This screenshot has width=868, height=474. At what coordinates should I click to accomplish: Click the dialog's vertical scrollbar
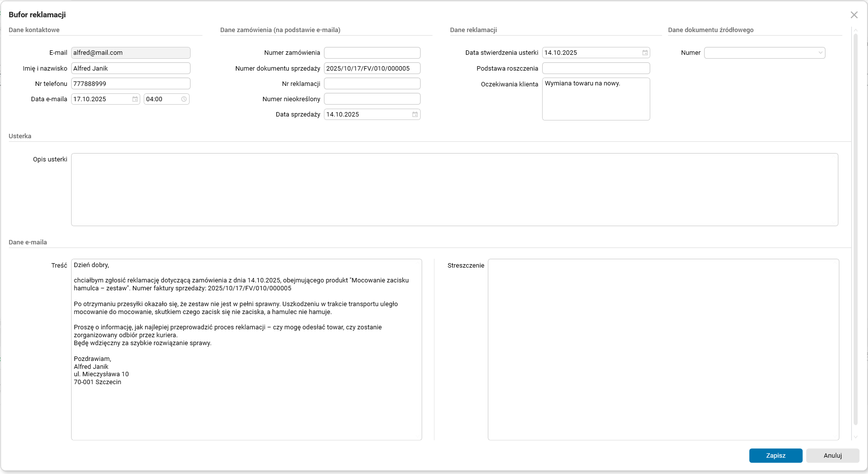[x=856, y=230]
